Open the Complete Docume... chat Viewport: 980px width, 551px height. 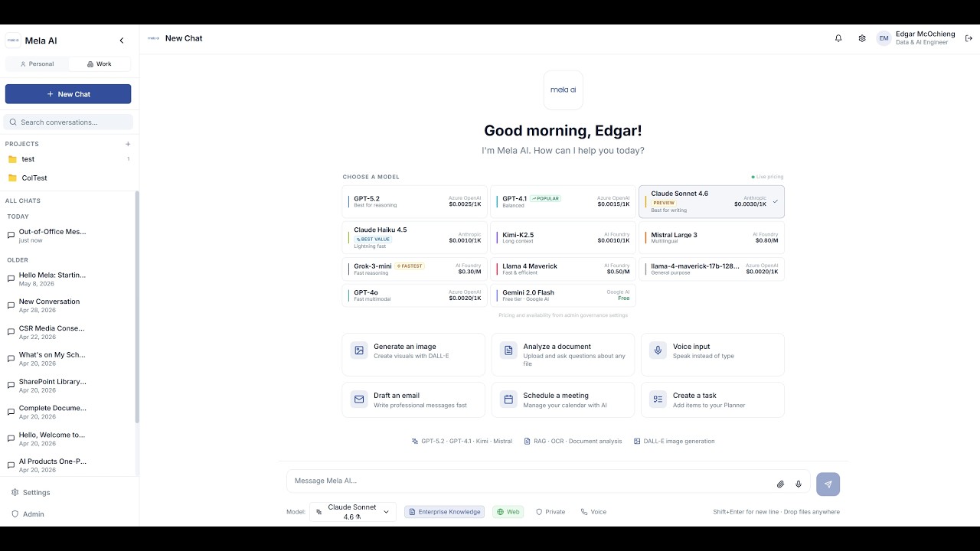(68, 412)
